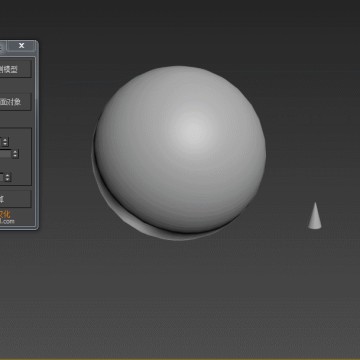Viewport: 360px width, 360px height.
Task: Click into the third spinner's value field
Action: 2,177
